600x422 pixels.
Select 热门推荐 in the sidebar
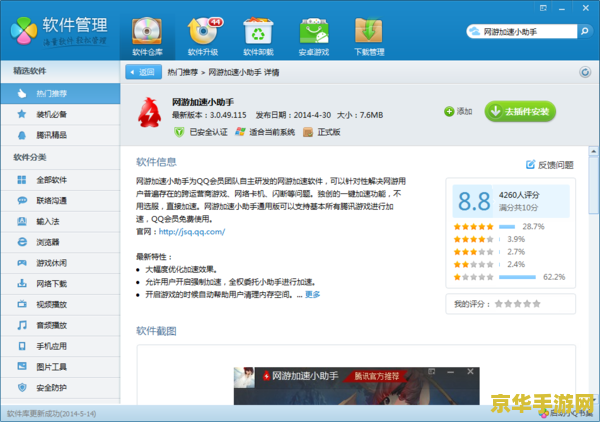60,93
